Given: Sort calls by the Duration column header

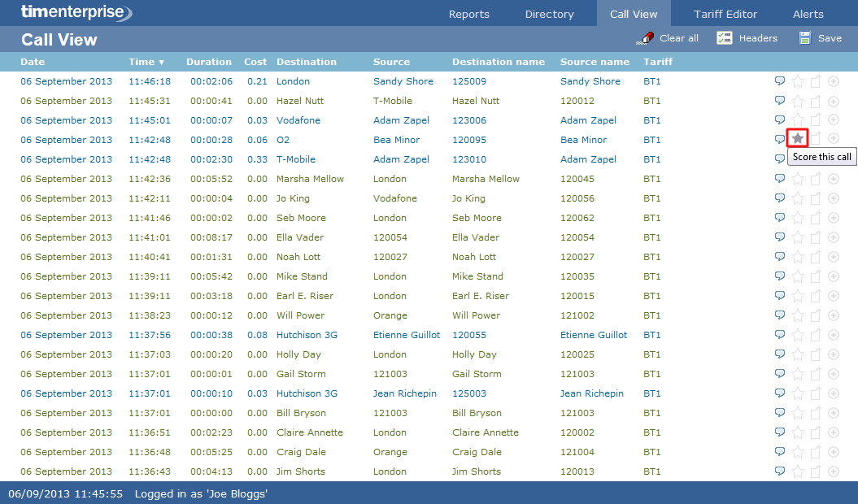Looking at the screenshot, I should [209, 62].
